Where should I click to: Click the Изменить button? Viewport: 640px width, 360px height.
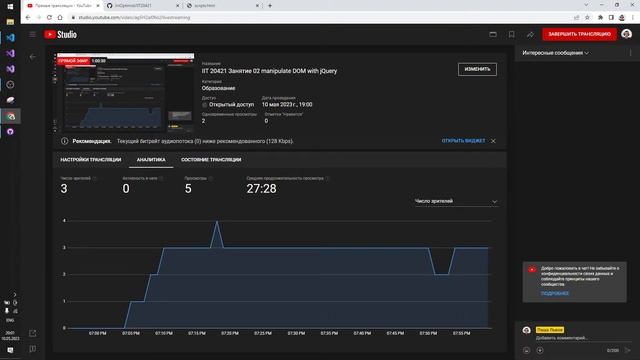[477, 69]
